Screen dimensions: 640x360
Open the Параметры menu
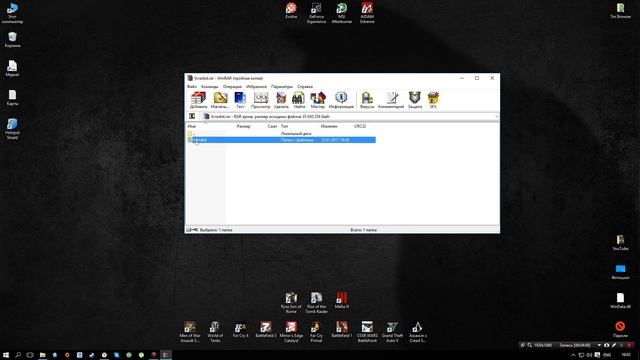point(282,87)
